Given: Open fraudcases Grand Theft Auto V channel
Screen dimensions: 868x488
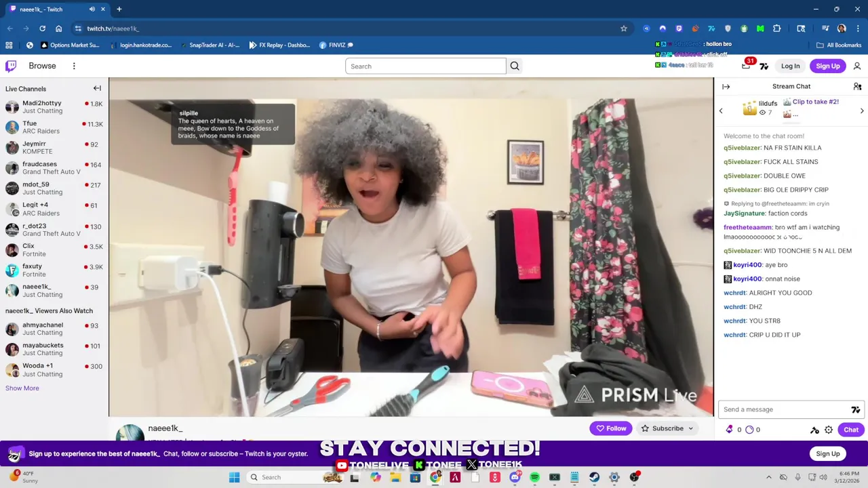Looking at the screenshot, I should [x=54, y=167].
